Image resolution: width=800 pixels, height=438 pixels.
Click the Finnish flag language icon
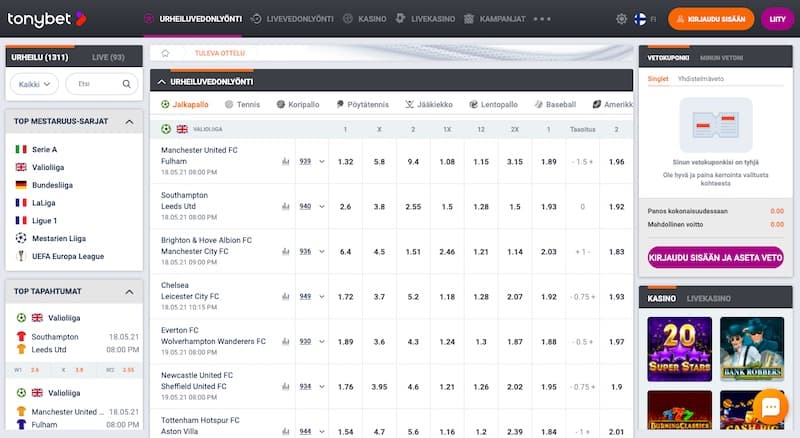click(x=640, y=19)
